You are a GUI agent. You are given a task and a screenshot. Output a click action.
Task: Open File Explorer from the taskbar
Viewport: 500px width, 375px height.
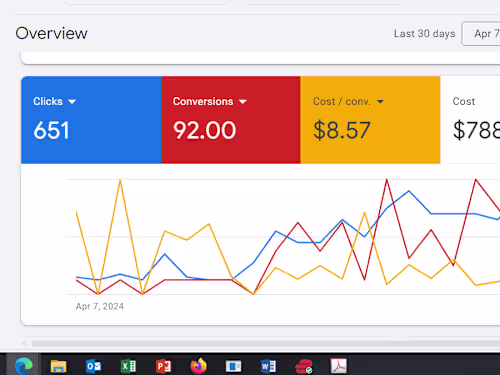pos(58,366)
